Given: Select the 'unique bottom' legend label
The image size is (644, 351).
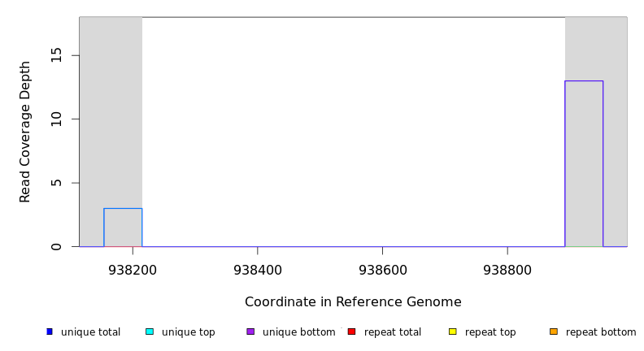Looking at the screenshot, I should (x=298, y=332).
